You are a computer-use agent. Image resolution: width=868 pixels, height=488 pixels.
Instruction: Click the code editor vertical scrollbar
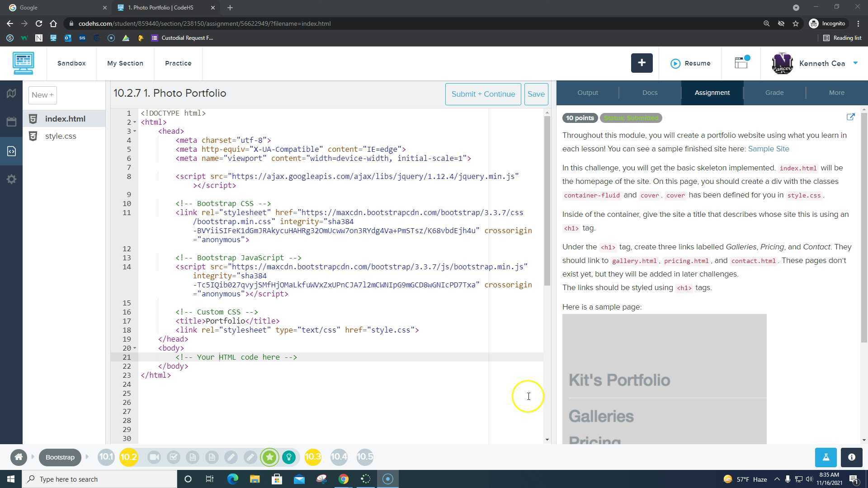click(547, 201)
